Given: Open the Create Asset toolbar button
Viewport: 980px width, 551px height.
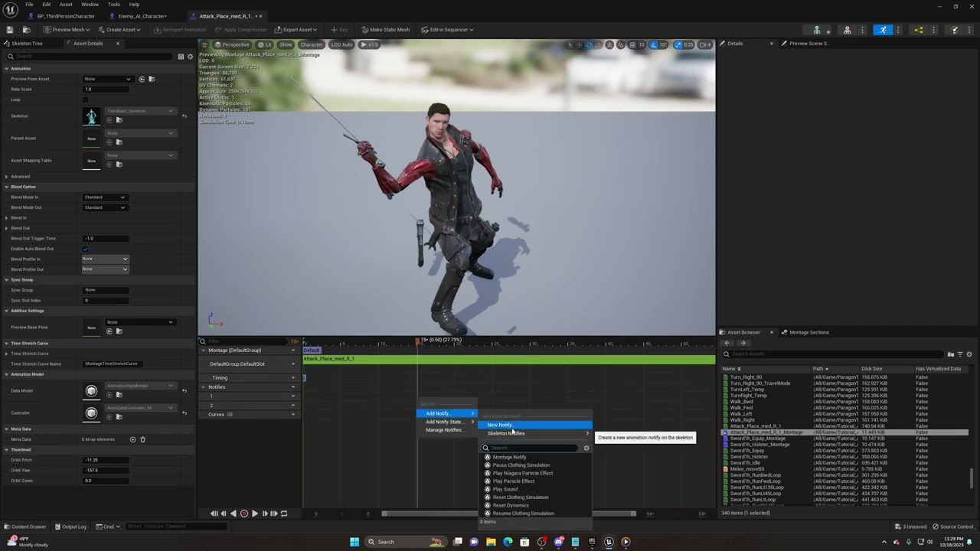Looking at the screenshot, I should tap(119, 30).
